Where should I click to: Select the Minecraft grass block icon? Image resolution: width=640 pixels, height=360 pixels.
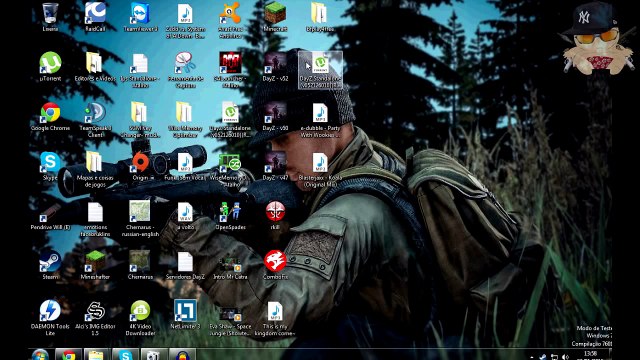click(275, 17)
